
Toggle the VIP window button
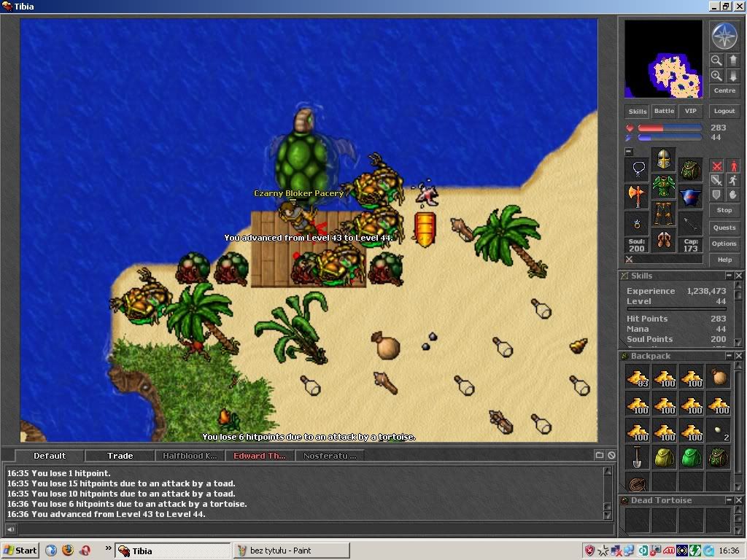690,111
